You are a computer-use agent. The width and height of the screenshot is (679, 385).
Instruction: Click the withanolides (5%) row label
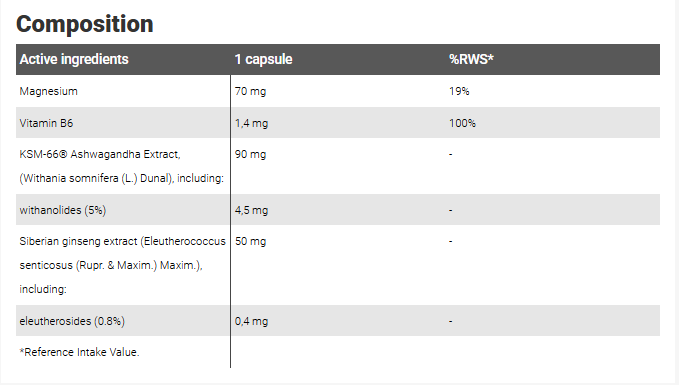pyautogui.click(x=63, y=210)
